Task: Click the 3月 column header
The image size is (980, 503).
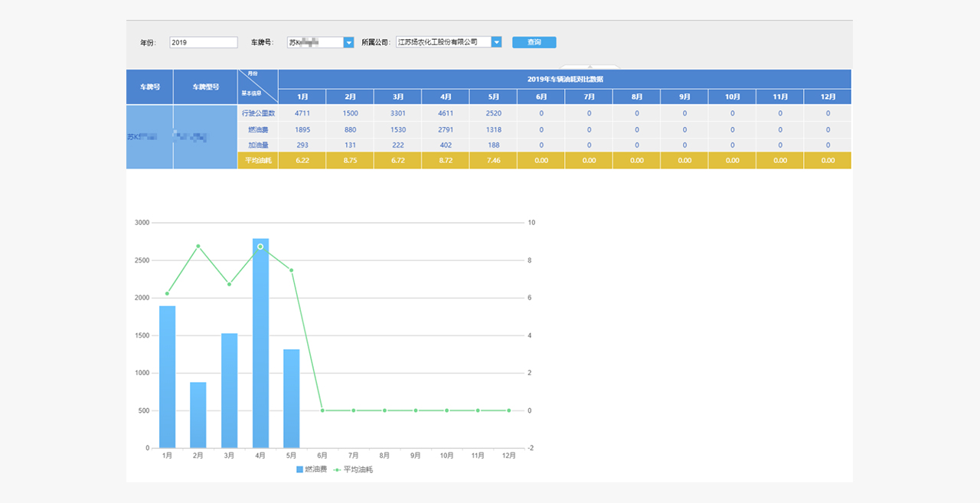Action: click(x=398, y=97)
